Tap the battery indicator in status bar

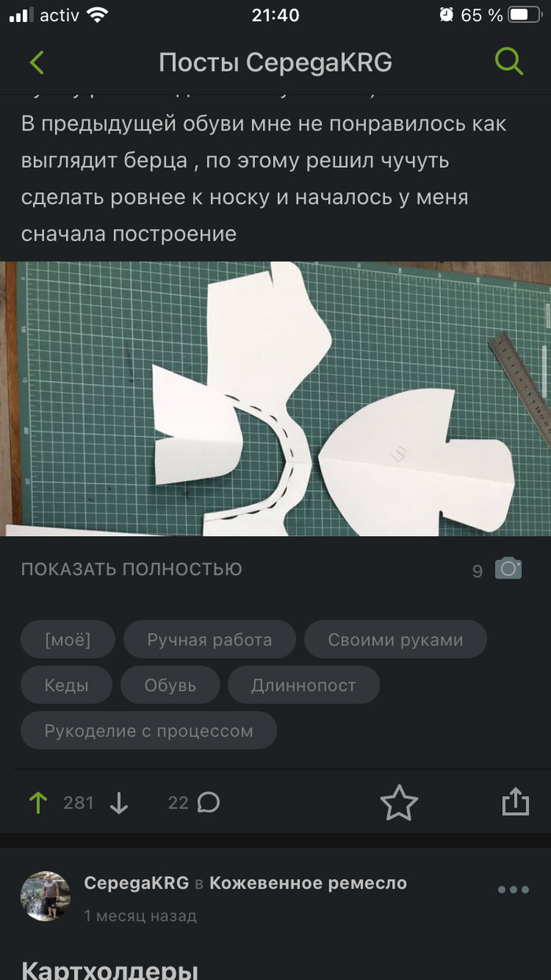(x=523, y=15)
